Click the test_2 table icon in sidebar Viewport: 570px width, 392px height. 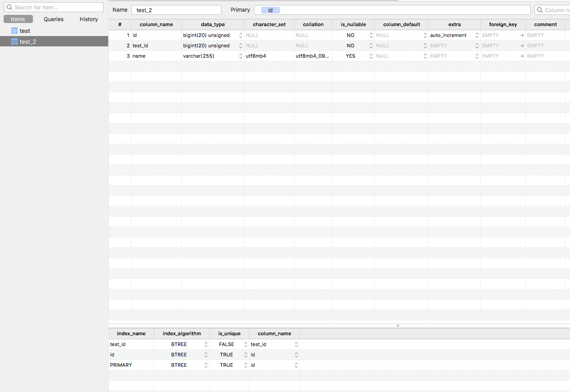tap(15, 41)
